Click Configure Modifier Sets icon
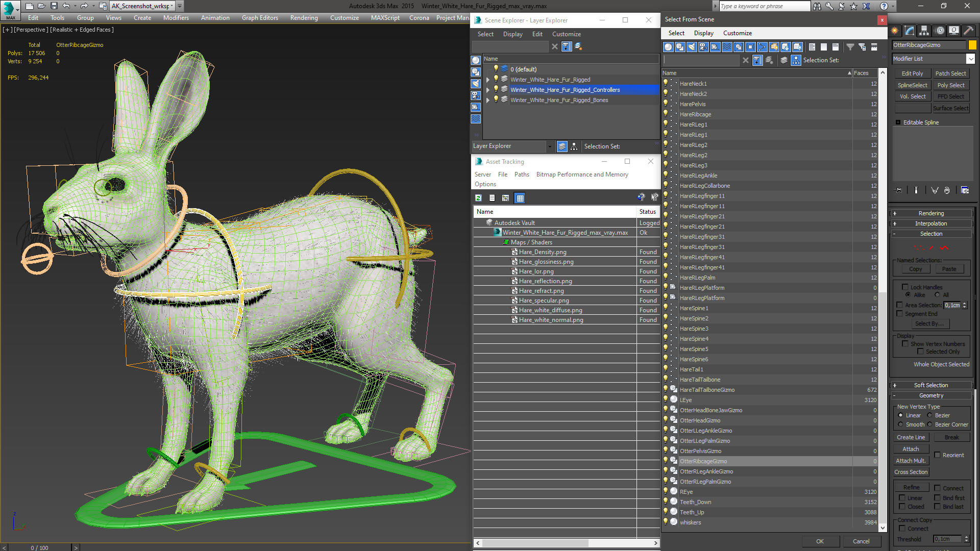Image resolution: width=980 pixels, height=551 pixels. tap(965, 190)
